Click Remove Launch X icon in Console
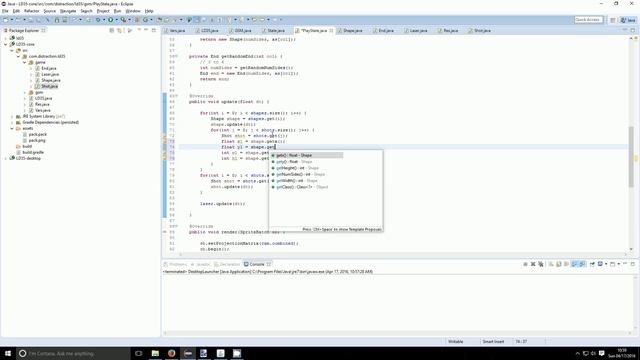This screenshot has height=360, width=640. (533, 264)
